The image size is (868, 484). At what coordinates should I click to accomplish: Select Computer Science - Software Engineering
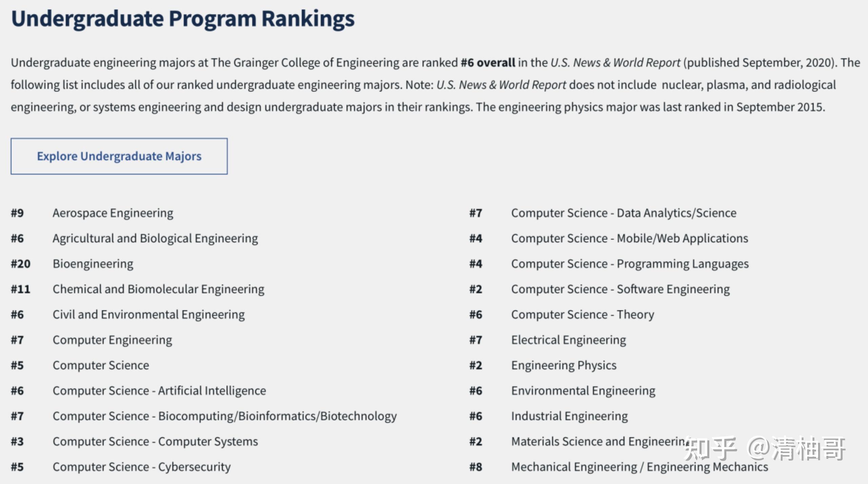[x=620, y=289]
